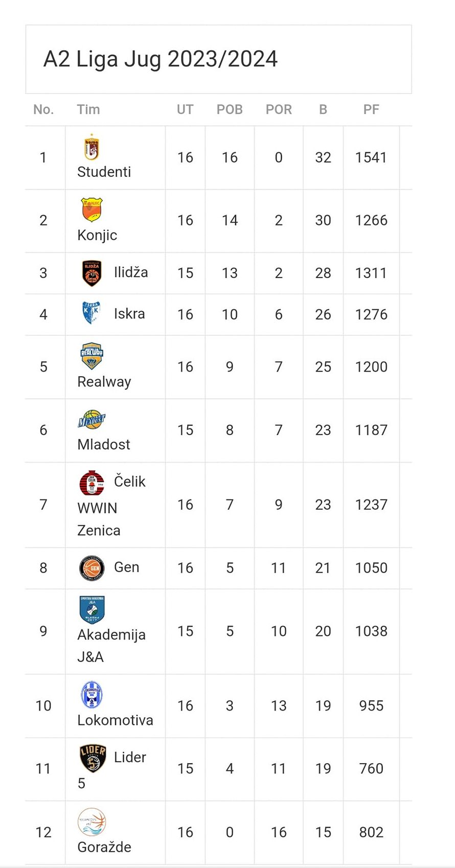Click the A2 Liga Jug 2023/2024 title
This screenshot has height=868, width=455.
point(161,59)
